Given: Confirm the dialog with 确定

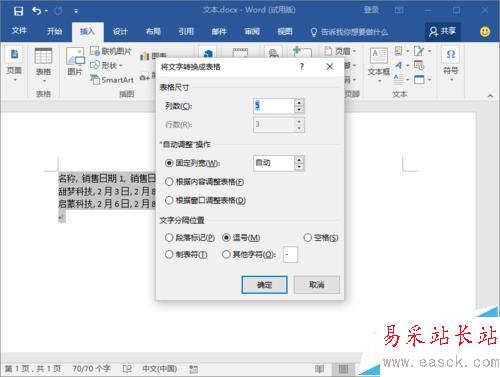Looking at the screenshot, I should tap(264, 285).
